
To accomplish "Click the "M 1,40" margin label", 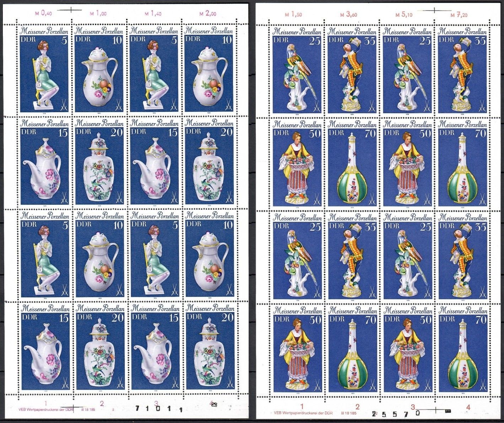I will point(153,13).
